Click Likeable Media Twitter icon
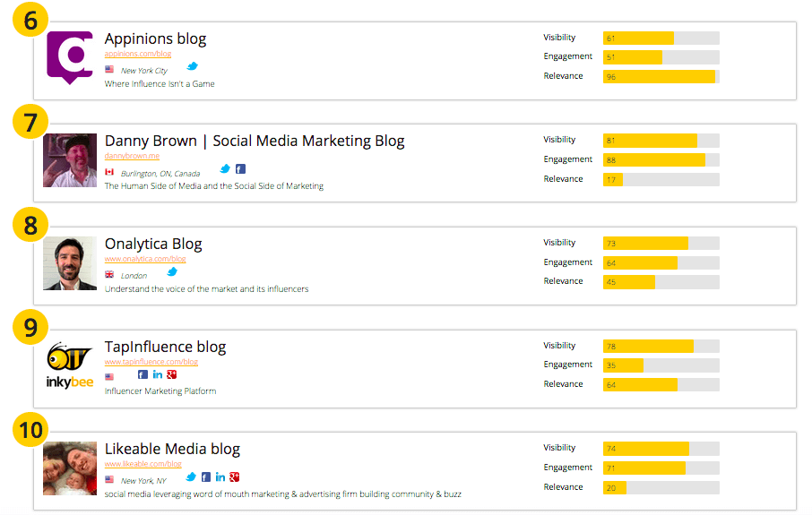812x515 pixels. (x=191, y=477)
